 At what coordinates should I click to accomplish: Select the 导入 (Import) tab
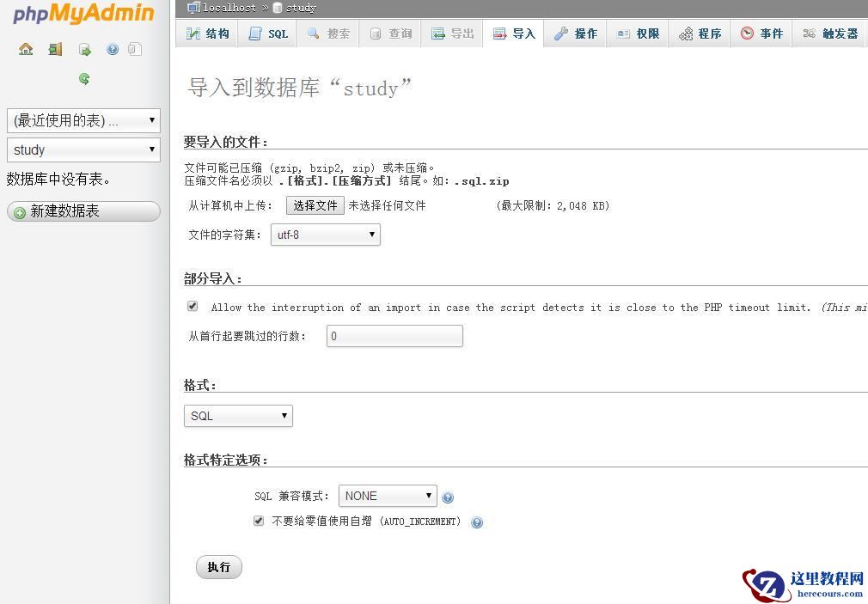pyautogui.click(x=514, y=34)
